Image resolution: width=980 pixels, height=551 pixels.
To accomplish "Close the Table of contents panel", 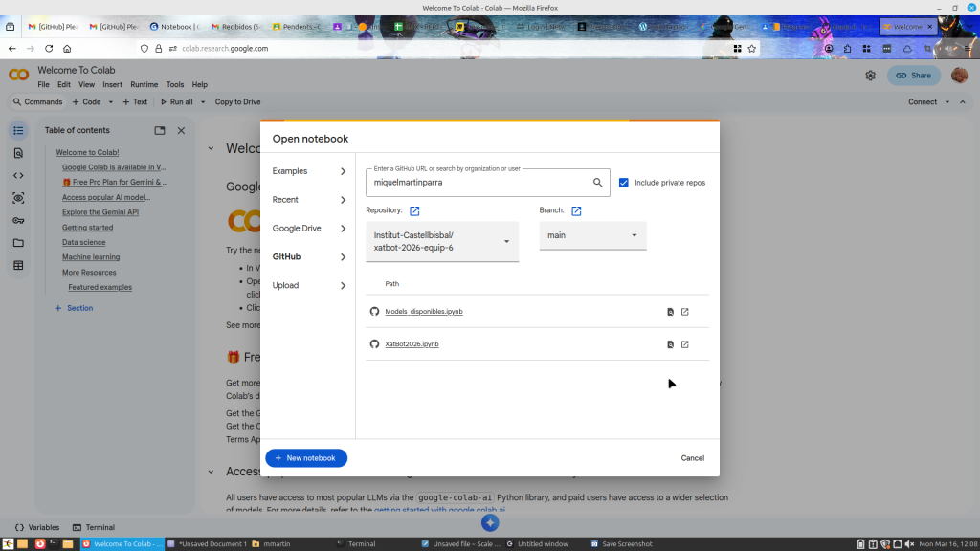I will 181,130.
